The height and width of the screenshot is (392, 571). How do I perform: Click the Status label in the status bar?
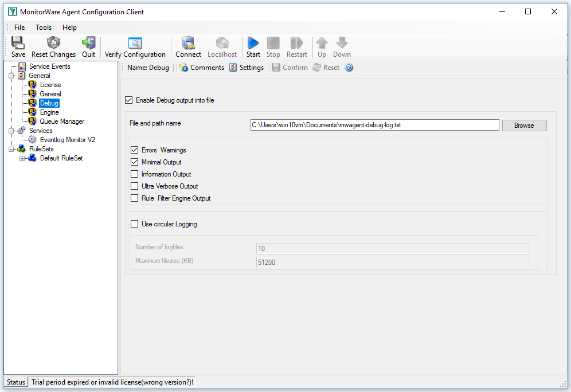[16, 382]
